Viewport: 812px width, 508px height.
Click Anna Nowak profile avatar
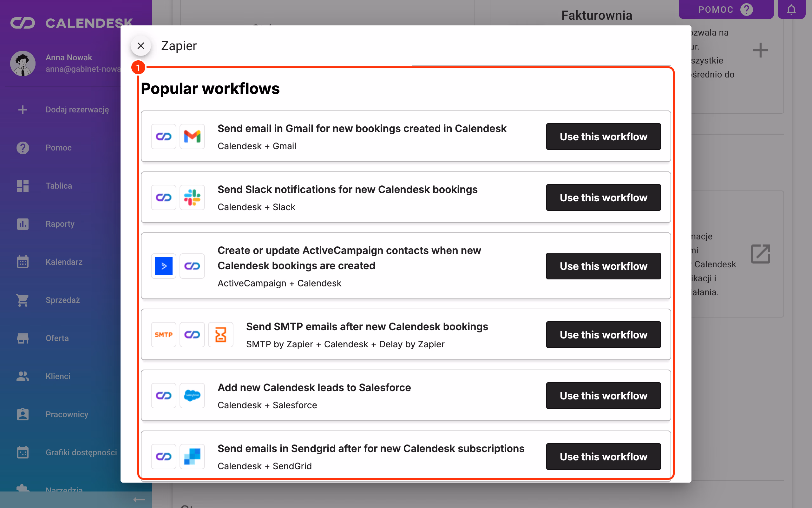tap(23, 63)
